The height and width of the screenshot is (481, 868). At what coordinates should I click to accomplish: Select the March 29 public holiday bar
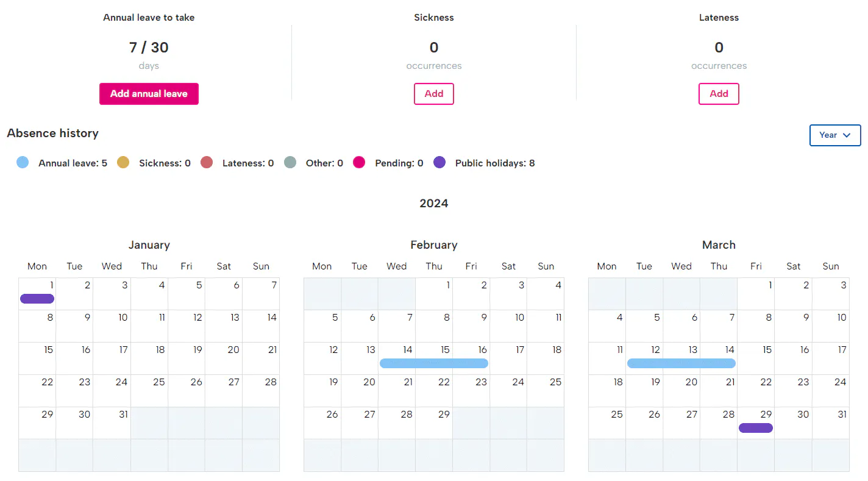tap(755, 428)
